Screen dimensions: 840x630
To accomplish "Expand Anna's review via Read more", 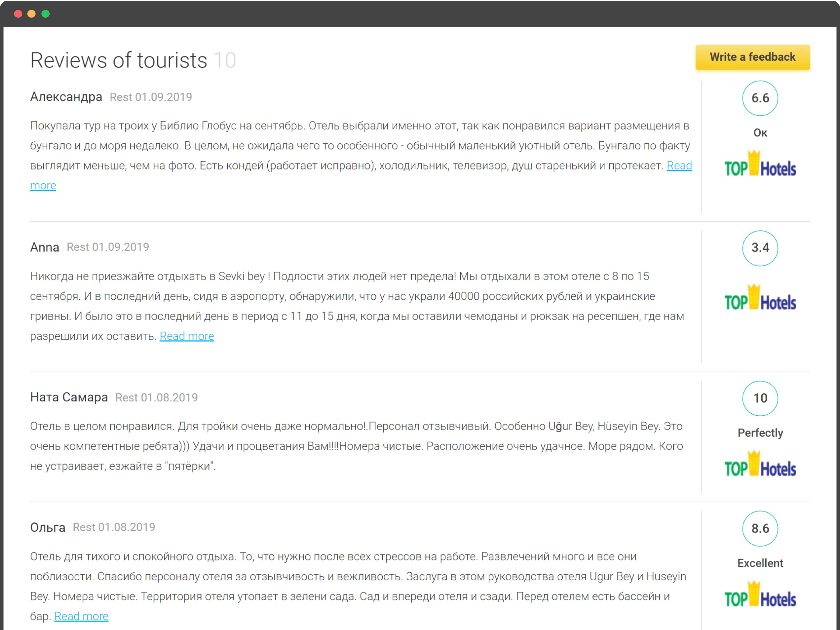I will point(186,336).
